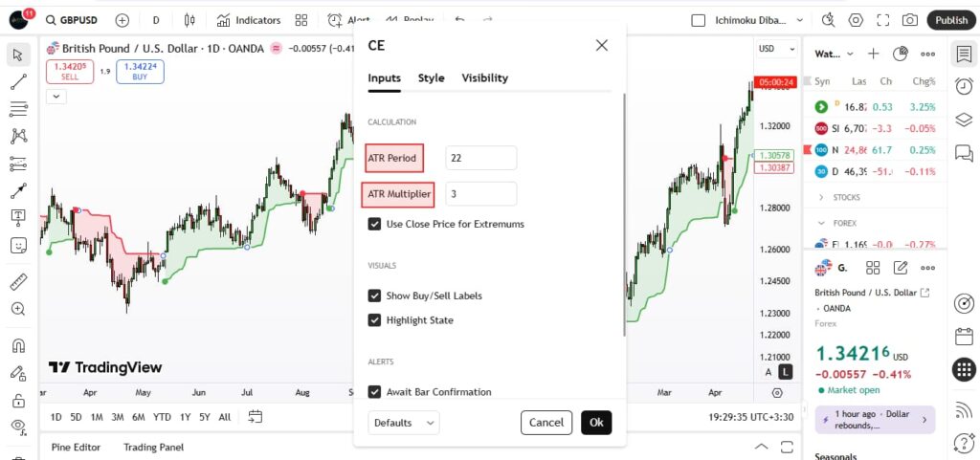
Task: Open the Visibility tab
Action: (x=484, y=78)
